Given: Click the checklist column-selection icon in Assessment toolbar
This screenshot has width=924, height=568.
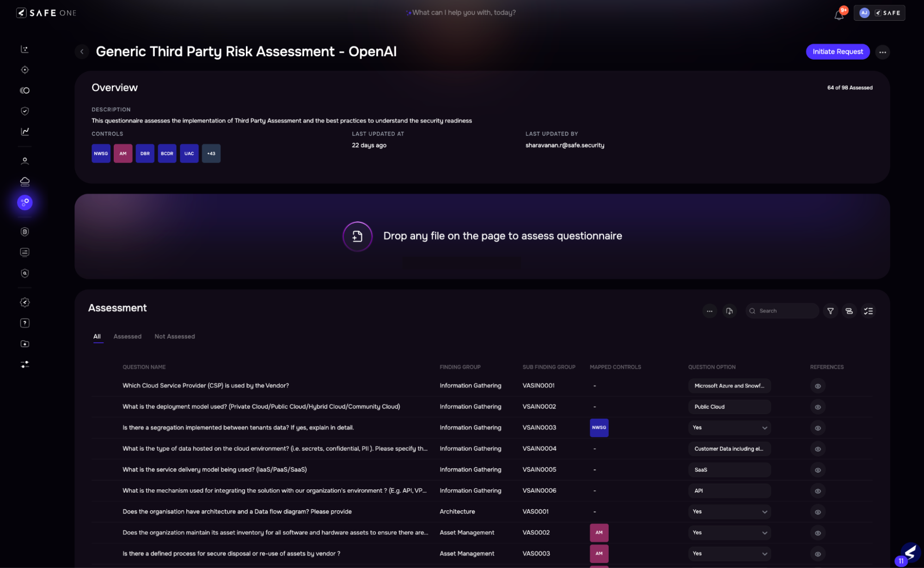Looking at the screenshot, I should 869,311.
